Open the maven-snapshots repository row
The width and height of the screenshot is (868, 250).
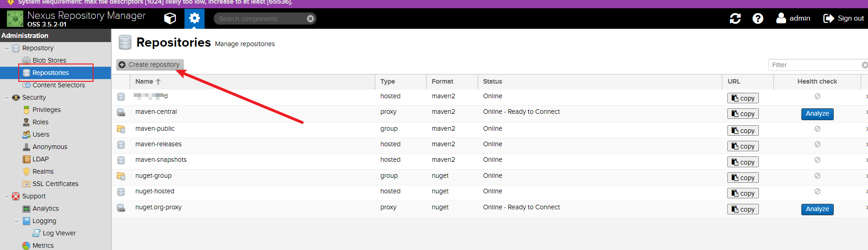161,160
